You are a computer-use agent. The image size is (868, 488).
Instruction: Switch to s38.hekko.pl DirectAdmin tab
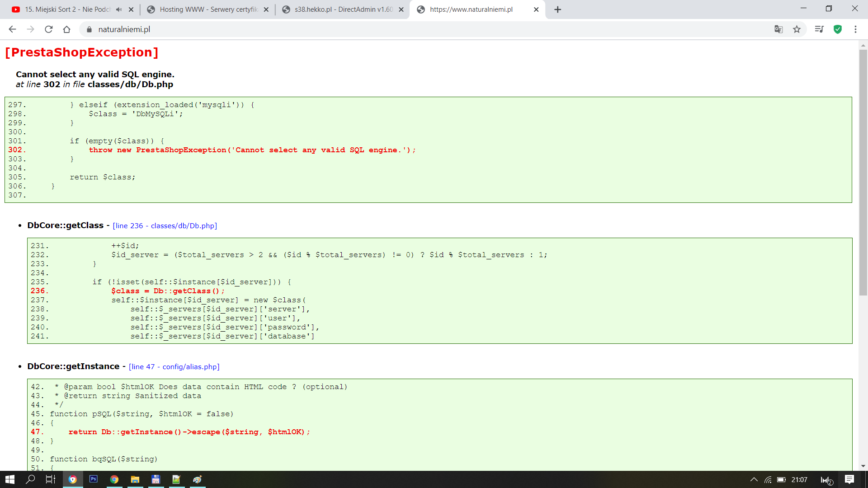click(x=343, y=9)
